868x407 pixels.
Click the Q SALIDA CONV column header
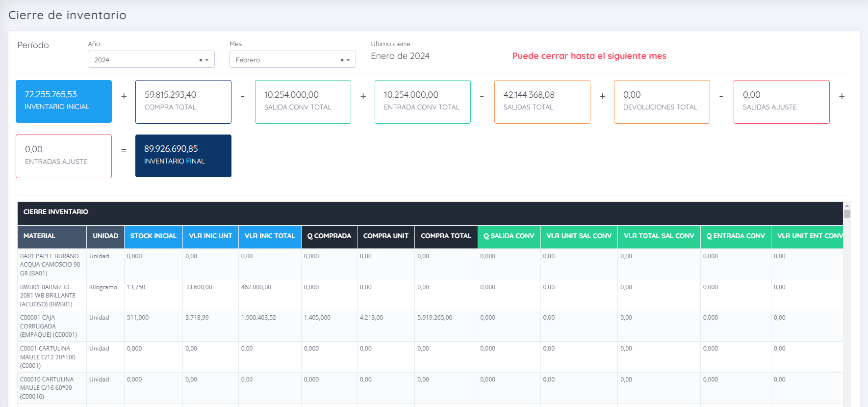509,237
